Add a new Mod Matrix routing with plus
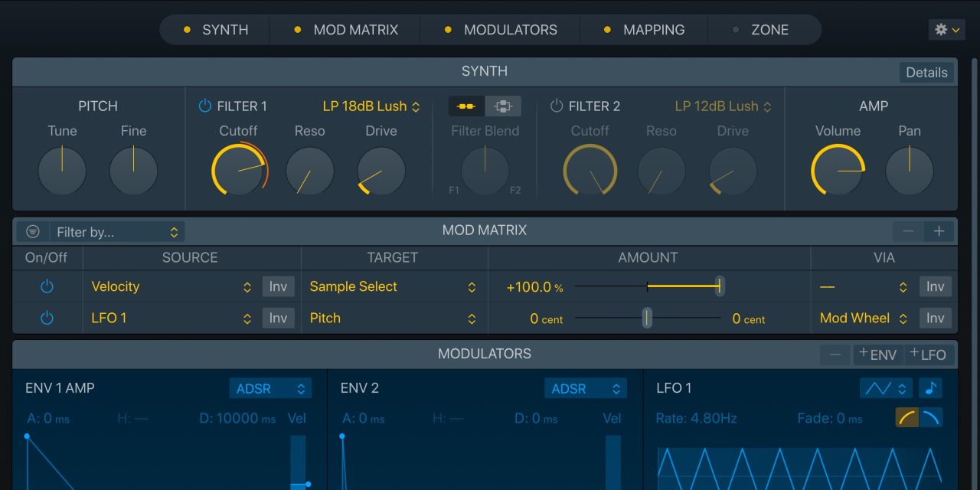 click(939, 231)
